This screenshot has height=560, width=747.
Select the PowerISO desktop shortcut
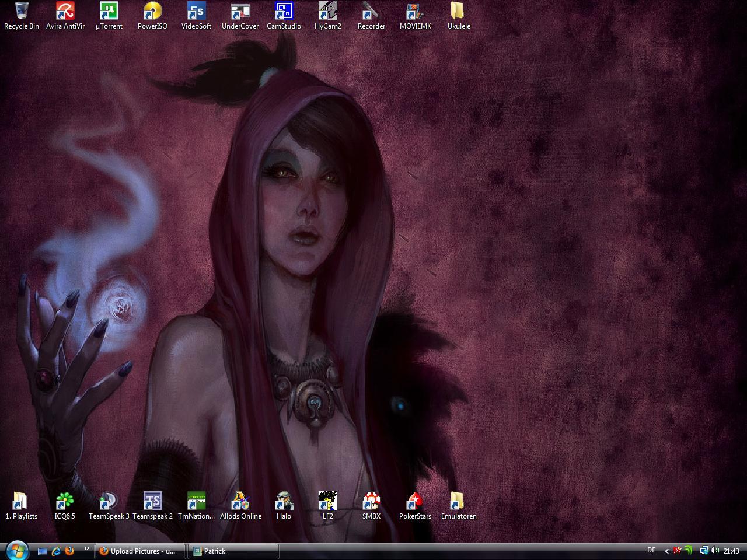(x=153, y=16)
